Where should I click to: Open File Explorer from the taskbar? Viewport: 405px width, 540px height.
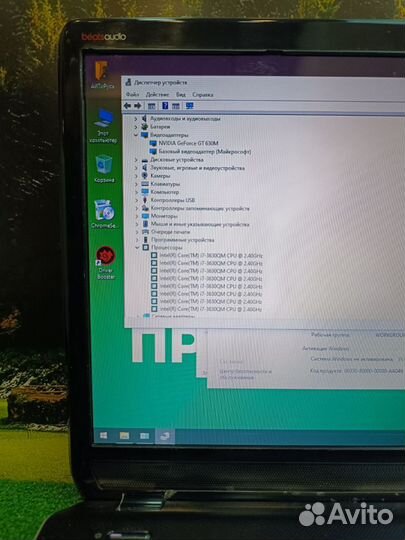coord(124,436)
